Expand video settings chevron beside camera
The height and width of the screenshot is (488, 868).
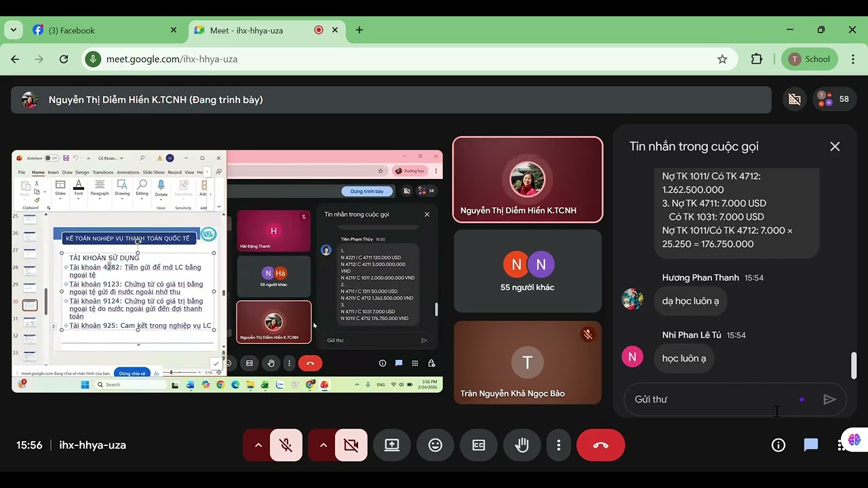coord(323,445)
